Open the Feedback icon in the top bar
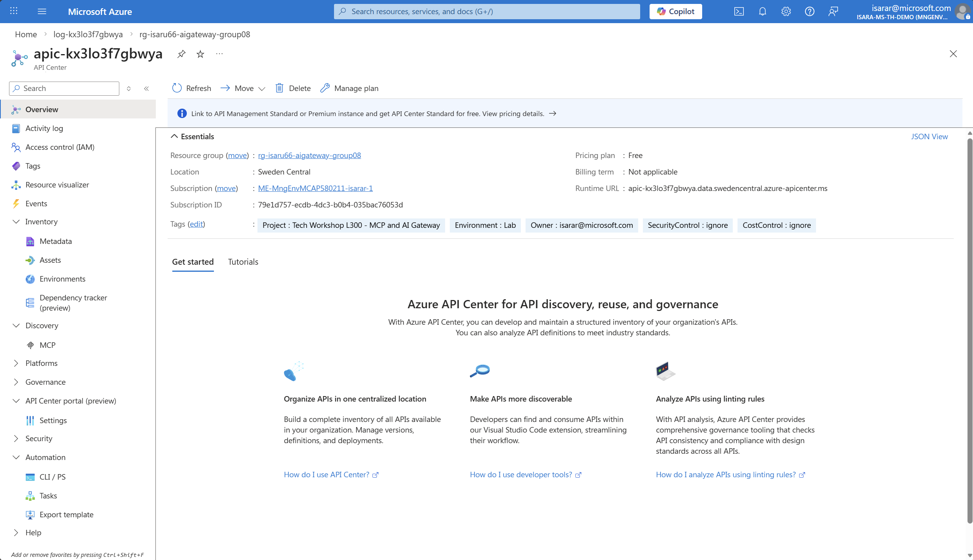Screen dimensions: 973x560 point(833,11)
